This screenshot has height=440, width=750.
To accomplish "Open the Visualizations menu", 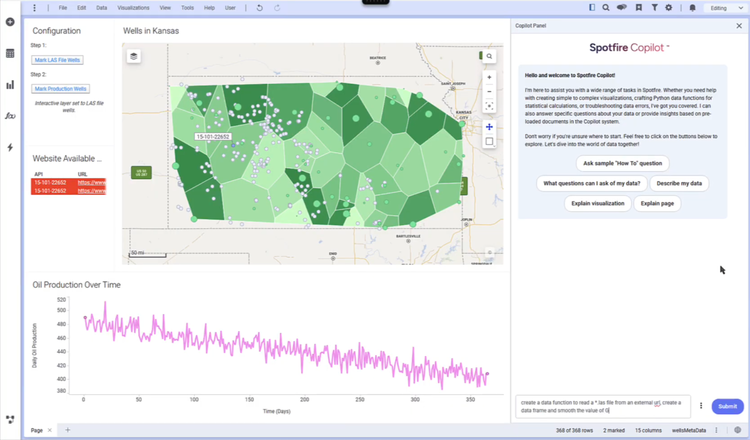I will click(x=133, y=8).
